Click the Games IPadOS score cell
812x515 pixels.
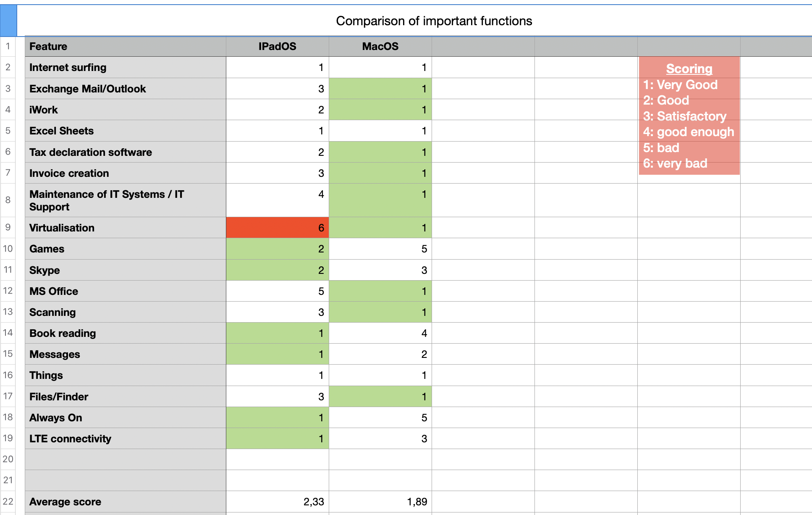point(277,249)
